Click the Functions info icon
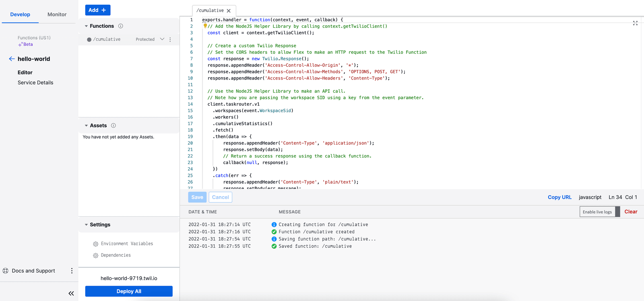644x301 pixels. 120,26
